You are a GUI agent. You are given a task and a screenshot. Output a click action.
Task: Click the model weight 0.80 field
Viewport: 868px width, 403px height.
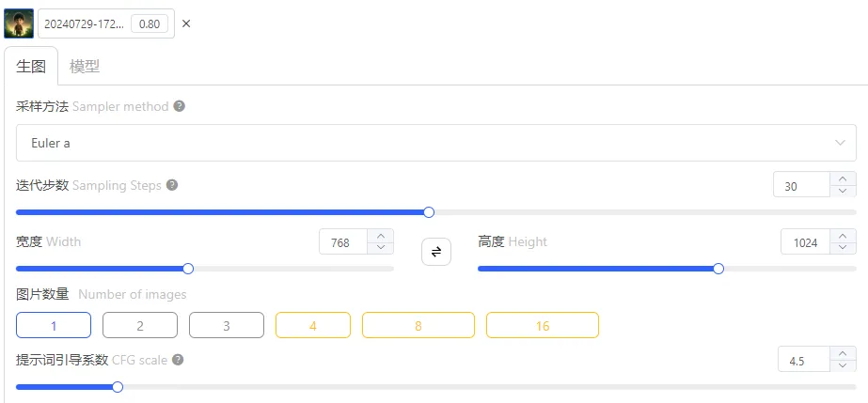pyautogui.click(x=149, y=23)
